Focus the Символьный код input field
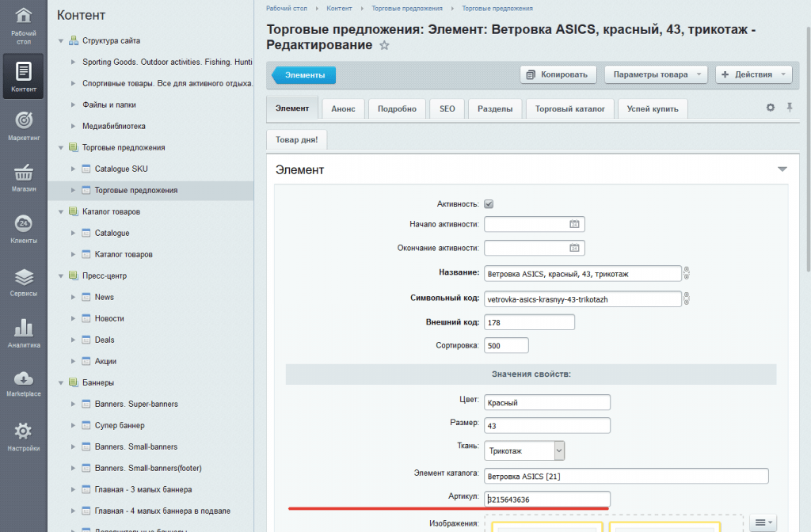811x532 pixels. (583, 298)
